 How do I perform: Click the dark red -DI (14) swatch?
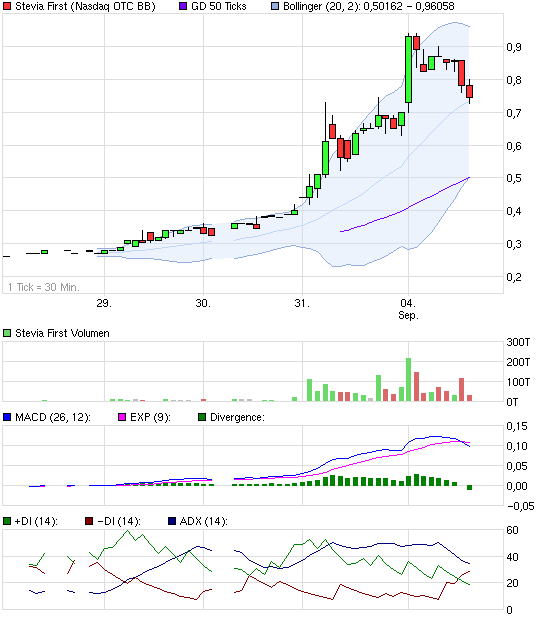(89, 521)
